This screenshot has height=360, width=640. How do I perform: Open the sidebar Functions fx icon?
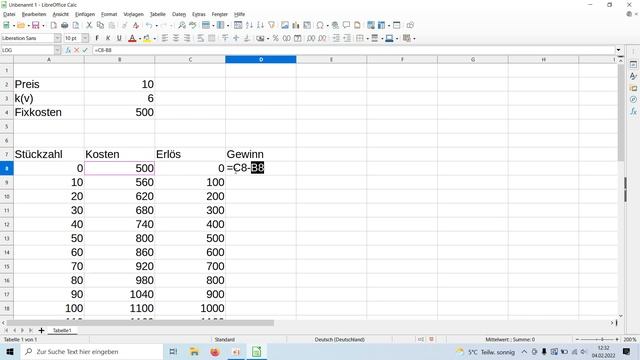(633, 111)
